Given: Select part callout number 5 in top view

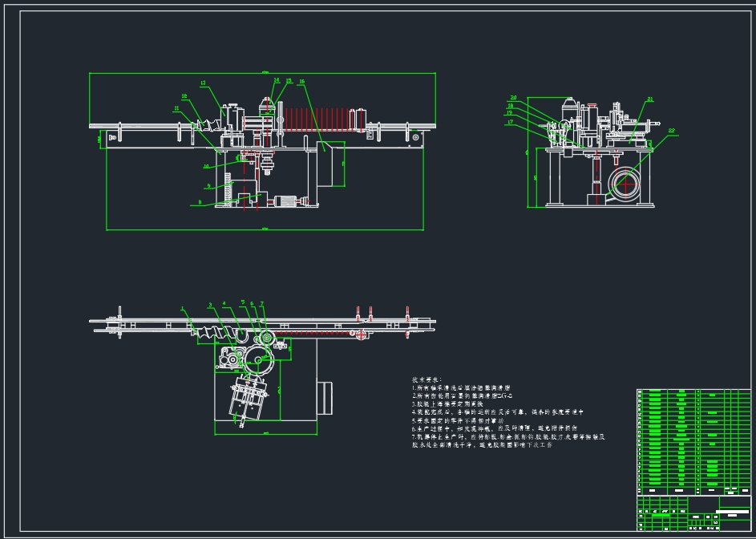Looking at the screenshot, I should (x=243, y=302).
